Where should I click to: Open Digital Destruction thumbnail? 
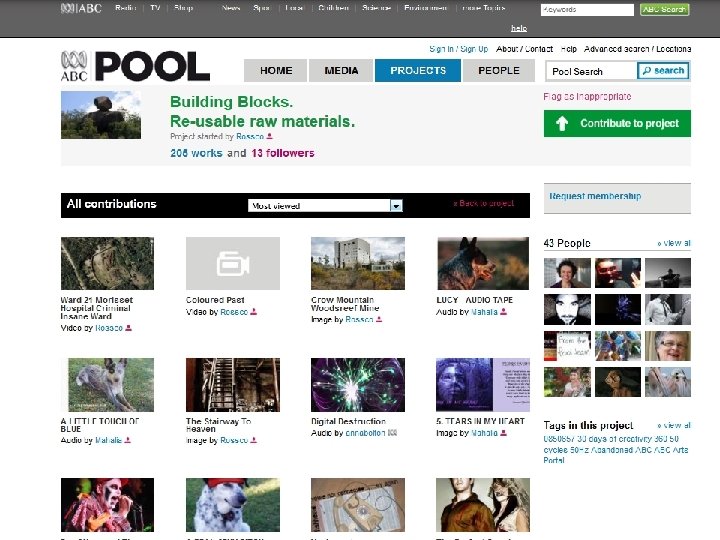[358, 385]
